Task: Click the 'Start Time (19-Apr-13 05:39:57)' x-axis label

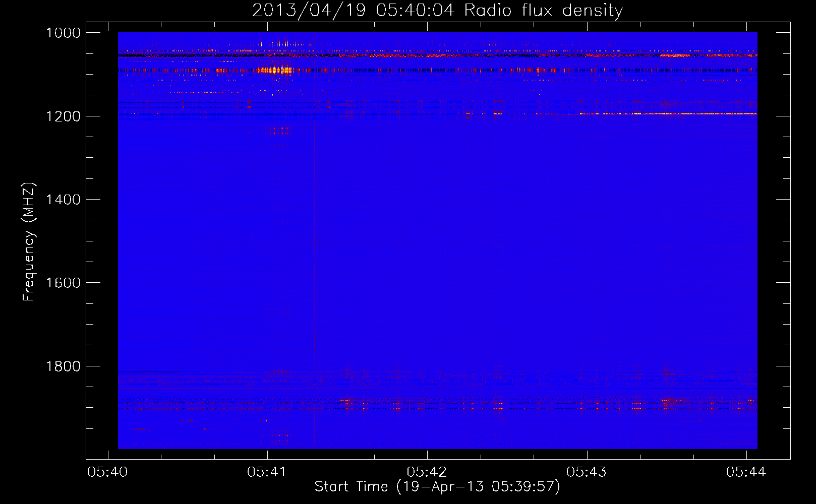Action: (437, 487)
